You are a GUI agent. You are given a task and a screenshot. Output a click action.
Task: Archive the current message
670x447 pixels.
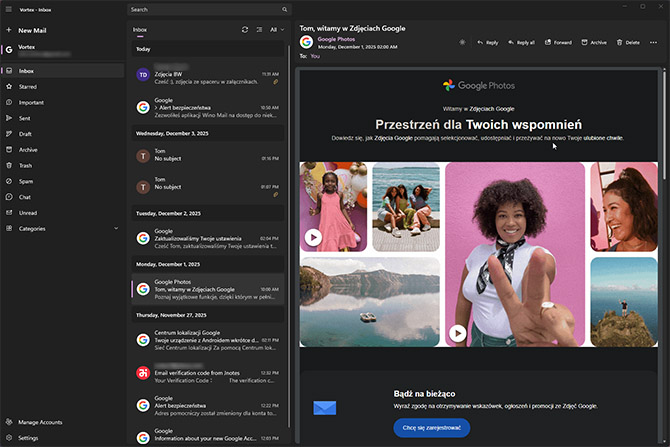(x=593, y=42)
